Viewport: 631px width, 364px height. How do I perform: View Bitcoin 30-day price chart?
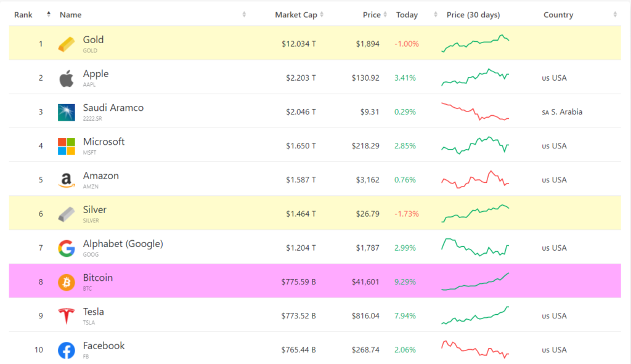coord(475,281)
